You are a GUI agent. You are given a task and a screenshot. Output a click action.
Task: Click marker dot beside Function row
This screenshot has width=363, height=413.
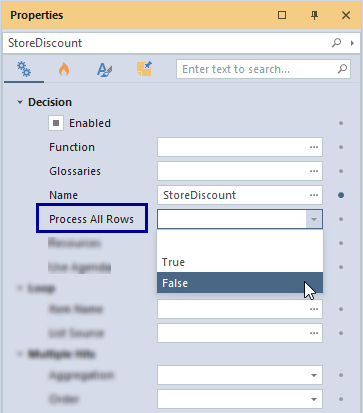pyautogui.click(x=341, y=147)
